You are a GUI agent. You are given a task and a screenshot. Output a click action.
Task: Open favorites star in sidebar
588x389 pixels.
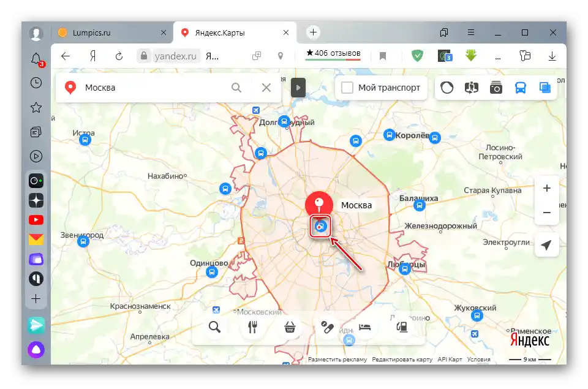(36, 108)
